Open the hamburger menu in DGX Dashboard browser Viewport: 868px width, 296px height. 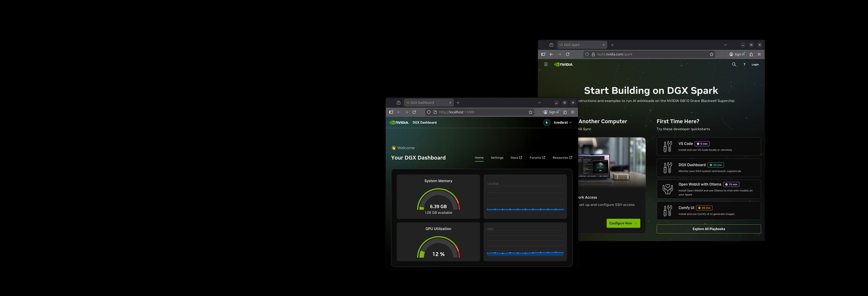pyautogui.click(x=573, y=112)
